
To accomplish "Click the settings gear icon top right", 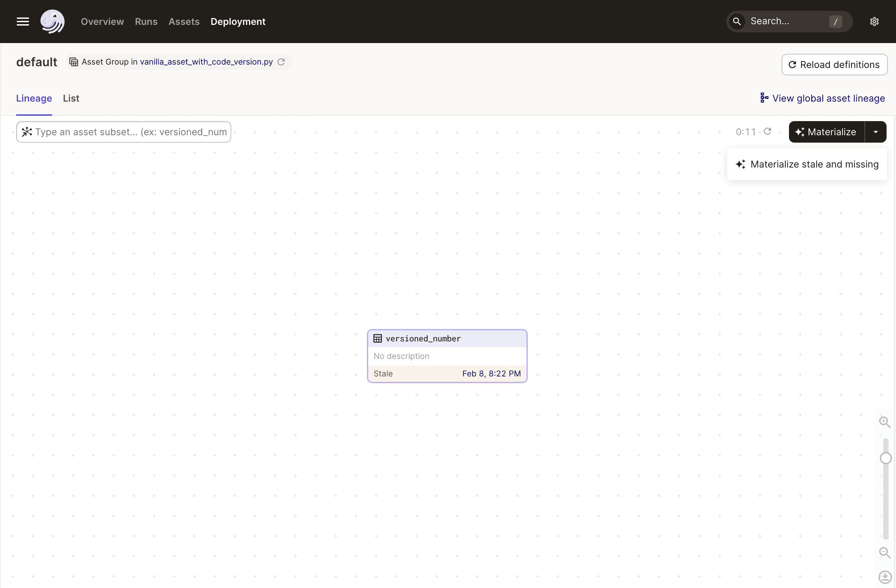I will coord(875,21).
